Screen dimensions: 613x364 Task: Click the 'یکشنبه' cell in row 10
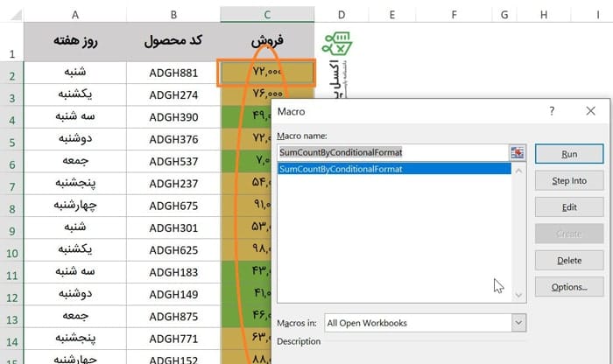tap(75, 250)
